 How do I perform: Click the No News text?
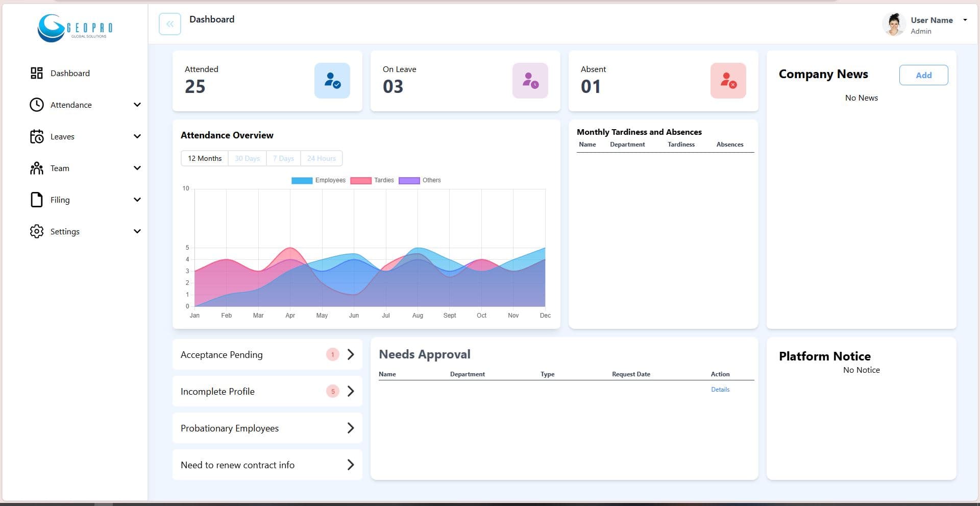pyautogui.click(x=862, y=98)
